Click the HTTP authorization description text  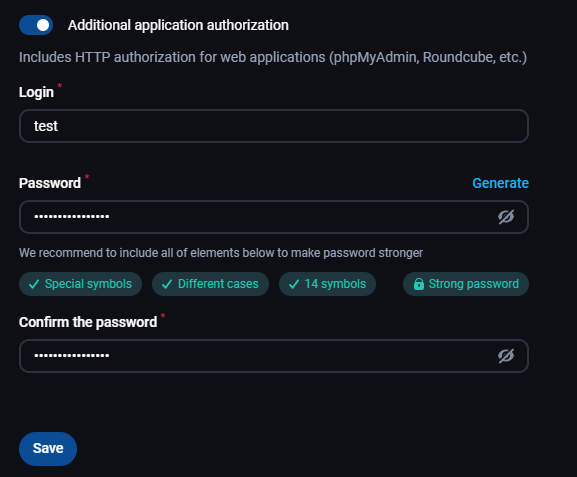click(x=273, y=57)
